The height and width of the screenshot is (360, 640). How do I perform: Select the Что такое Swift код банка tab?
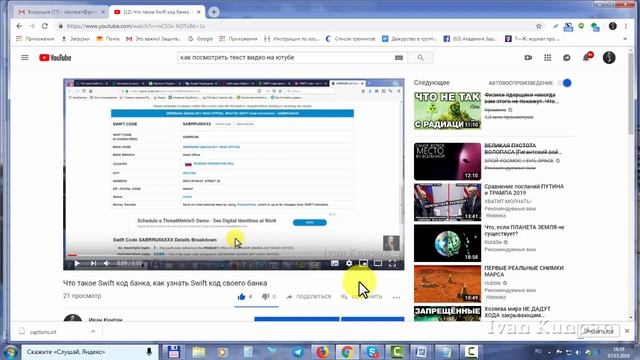157,12
